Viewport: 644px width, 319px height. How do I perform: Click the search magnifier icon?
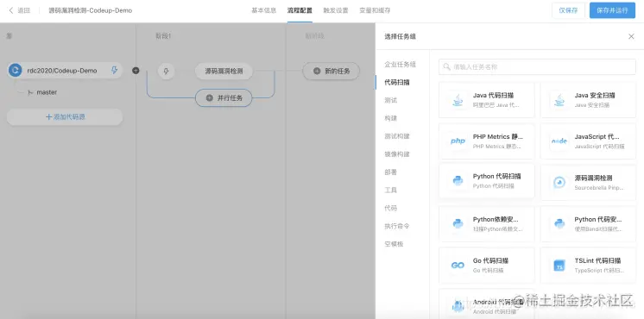tap(447, 67)
